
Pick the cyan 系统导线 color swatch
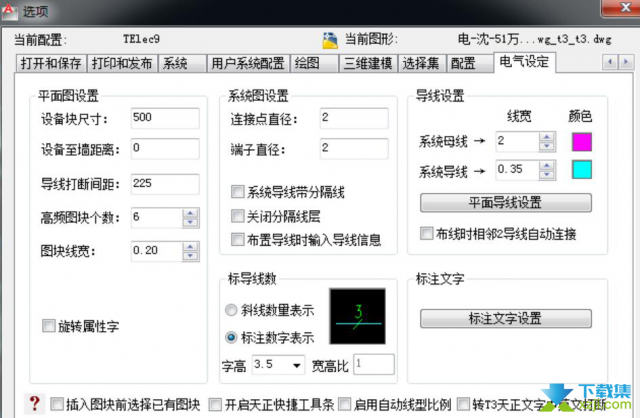coord(582,170)
